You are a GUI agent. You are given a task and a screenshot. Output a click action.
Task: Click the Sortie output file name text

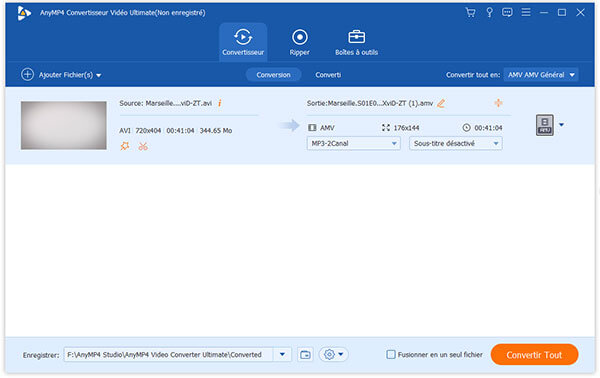[370, 103]
